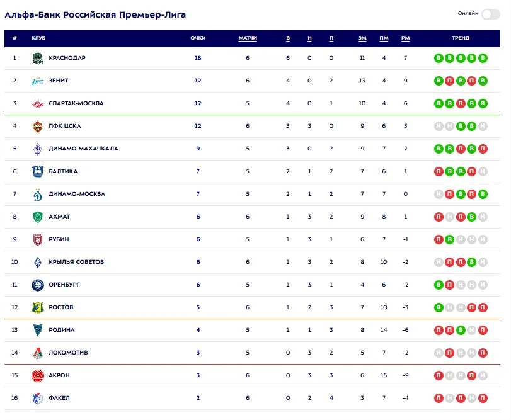
Task: Open the РОДИНА club link
Action: [x=62, y=330]
